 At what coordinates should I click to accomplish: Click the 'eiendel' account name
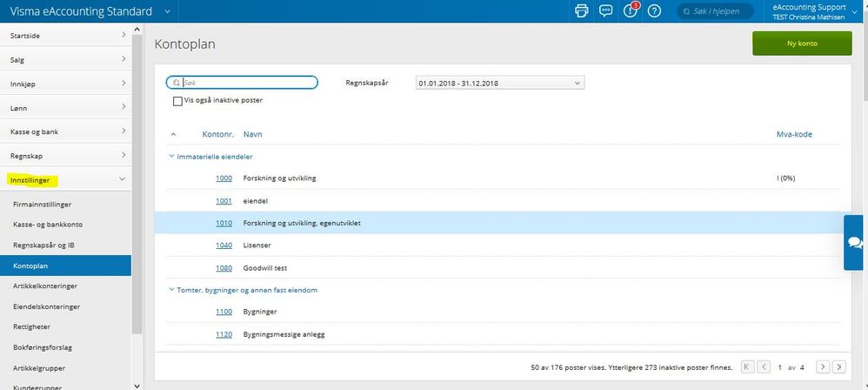[255, 200]
